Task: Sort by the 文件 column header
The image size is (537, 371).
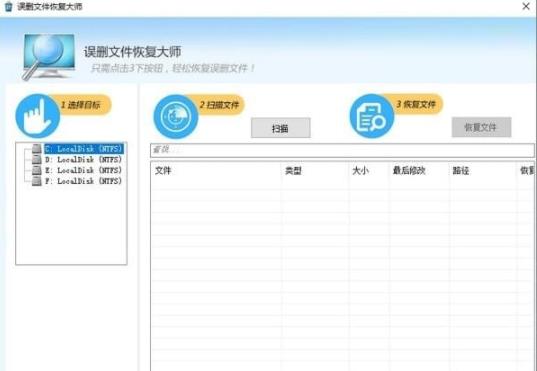Action: (x=216, y=171)
